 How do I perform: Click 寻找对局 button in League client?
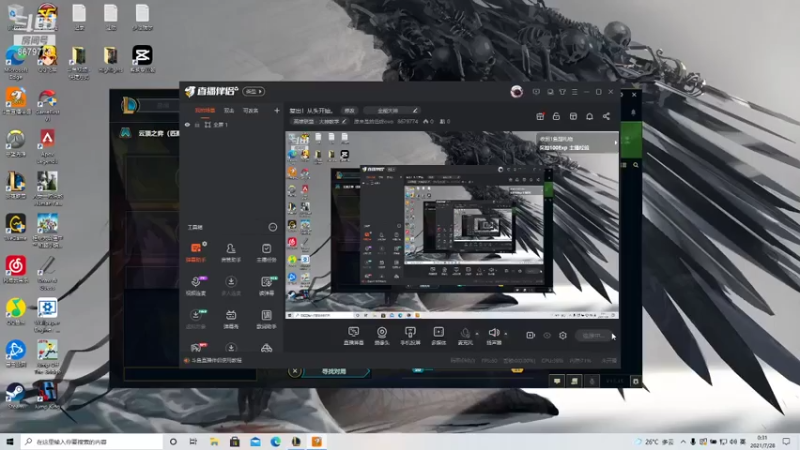(x=335, y=371)
